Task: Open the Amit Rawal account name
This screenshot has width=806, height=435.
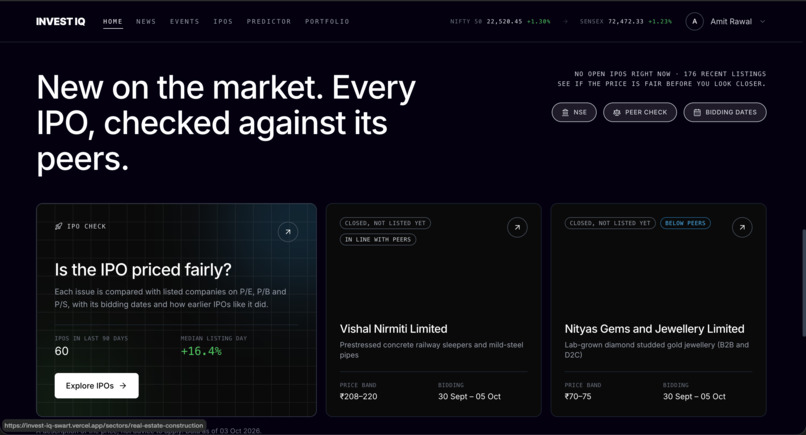Action: 731,22
